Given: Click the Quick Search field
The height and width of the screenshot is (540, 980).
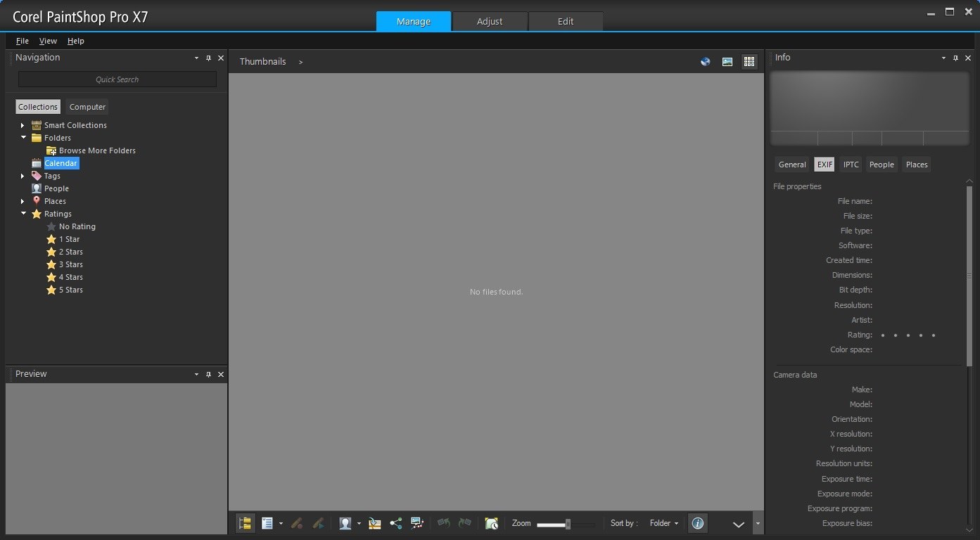Looking at the screenshot, I should coord(117,79).
